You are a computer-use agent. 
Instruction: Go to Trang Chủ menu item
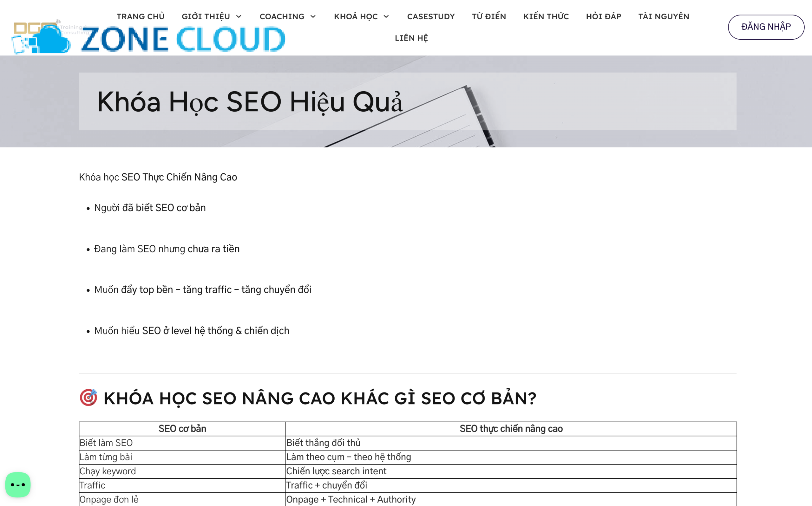(141, 16)
